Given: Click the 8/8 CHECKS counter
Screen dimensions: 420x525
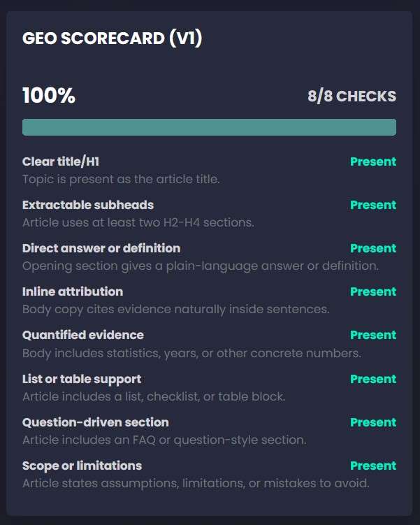Looking at the screenshot, I should [x=352, y=96].
